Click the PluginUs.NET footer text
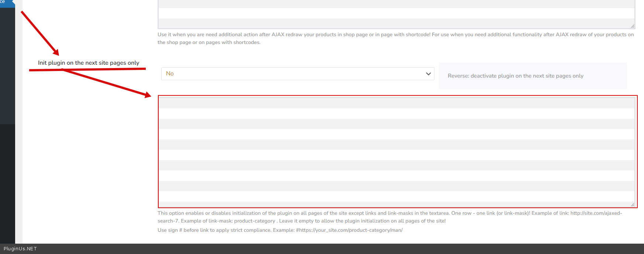The image size is (644, 254). click(20, 249)
